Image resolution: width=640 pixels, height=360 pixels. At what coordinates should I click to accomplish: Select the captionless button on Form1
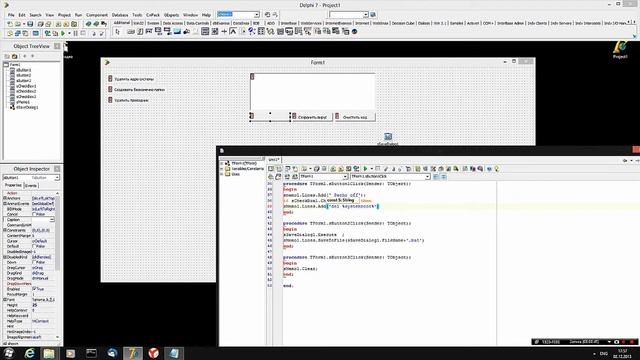pyautogui.click(x=270, y=116)
